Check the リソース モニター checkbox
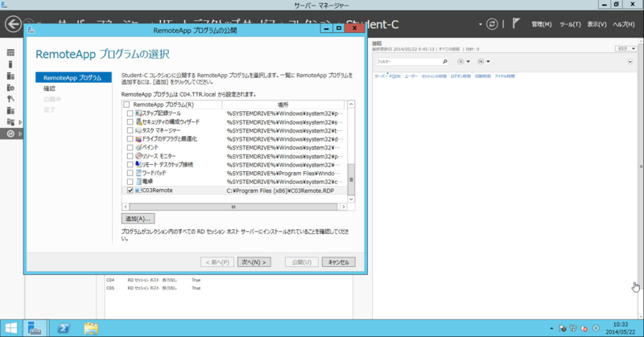 pyautogui.click(x=130, y=156)
